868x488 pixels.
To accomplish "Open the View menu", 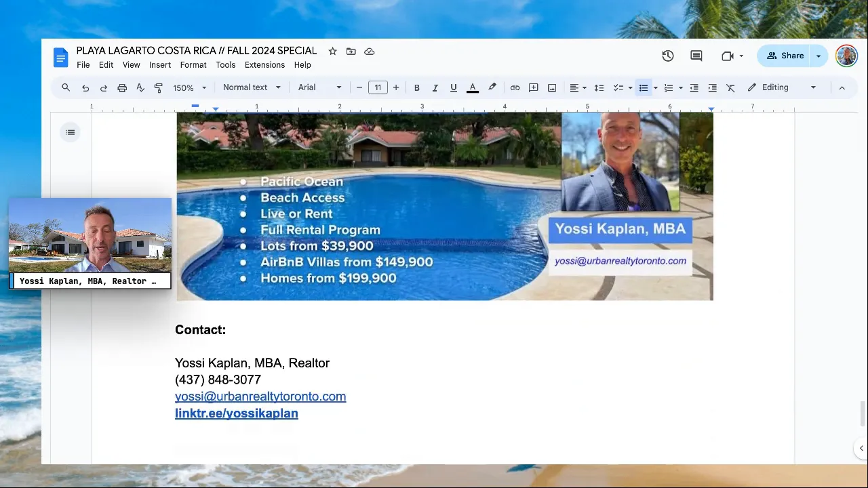I will pos(131,65).
